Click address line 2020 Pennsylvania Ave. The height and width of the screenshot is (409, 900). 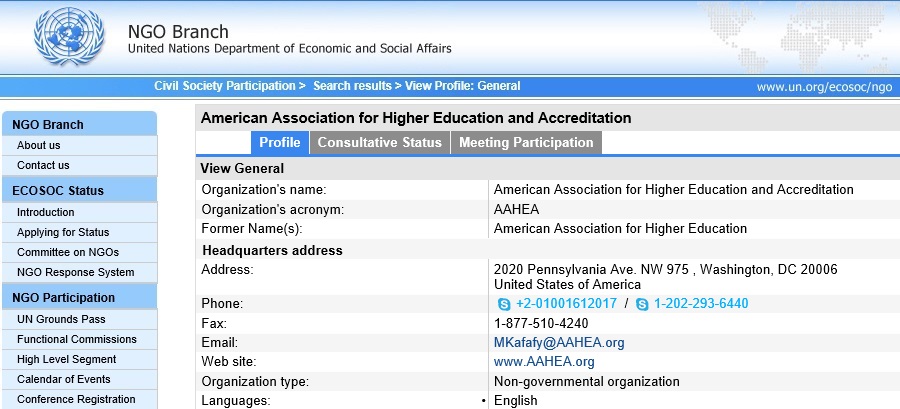pos(666,269)
